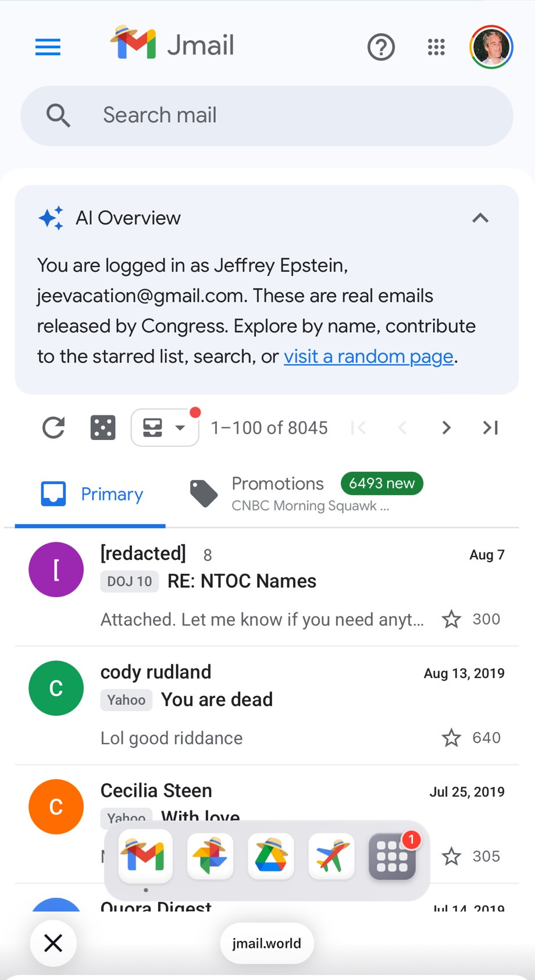The width and height of the screenshot is (535, 980).
Task: Open the apps grid launcher
Action: 436,47
